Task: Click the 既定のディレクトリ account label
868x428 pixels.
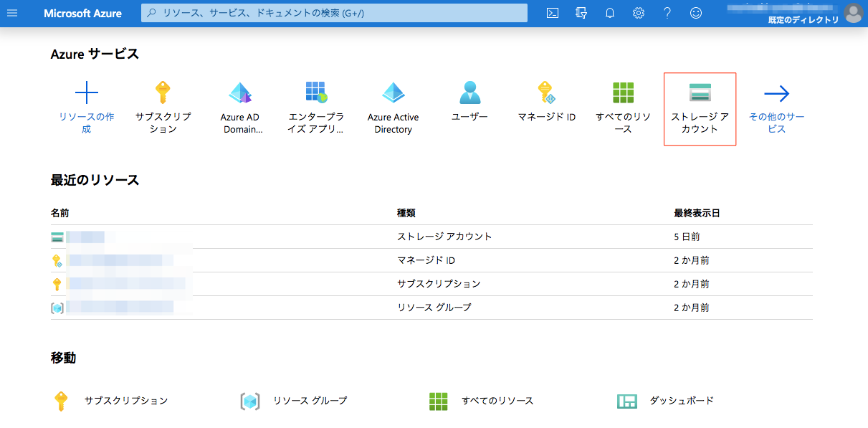Action: coord(803,20)
